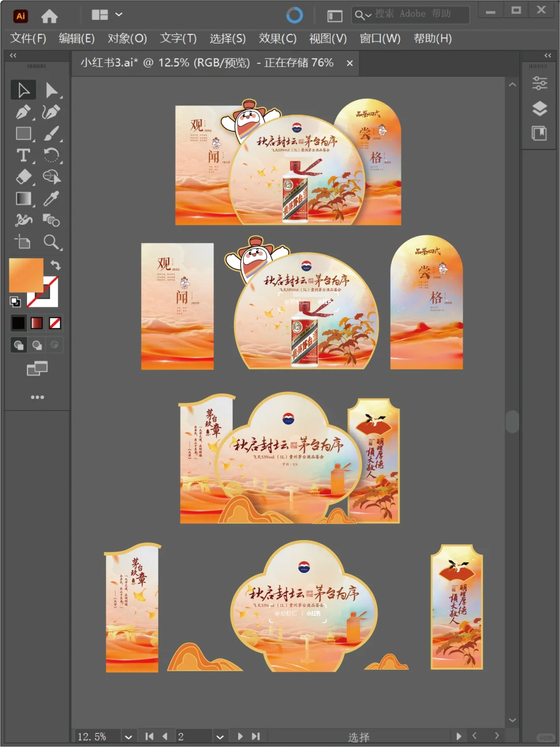This screenshot has height=747, width=560.
Task: Enable Draw Inside mode
Action: (x=54, y=345)
